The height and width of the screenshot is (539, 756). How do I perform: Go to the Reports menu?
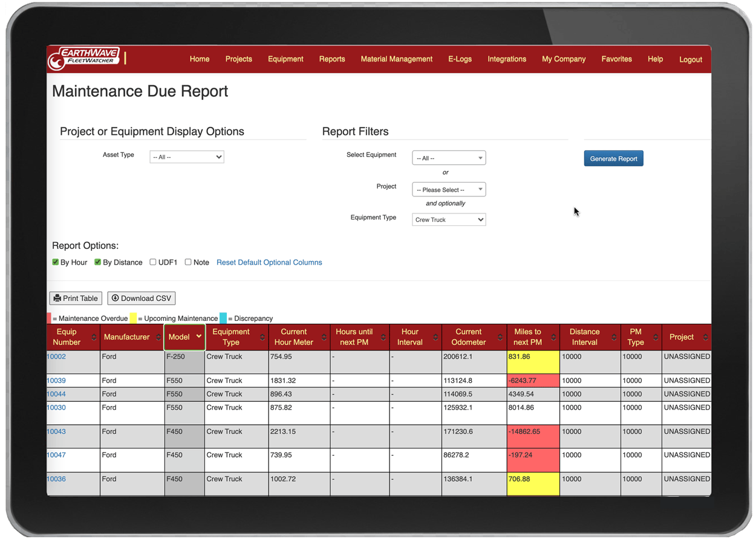point(332,59)
